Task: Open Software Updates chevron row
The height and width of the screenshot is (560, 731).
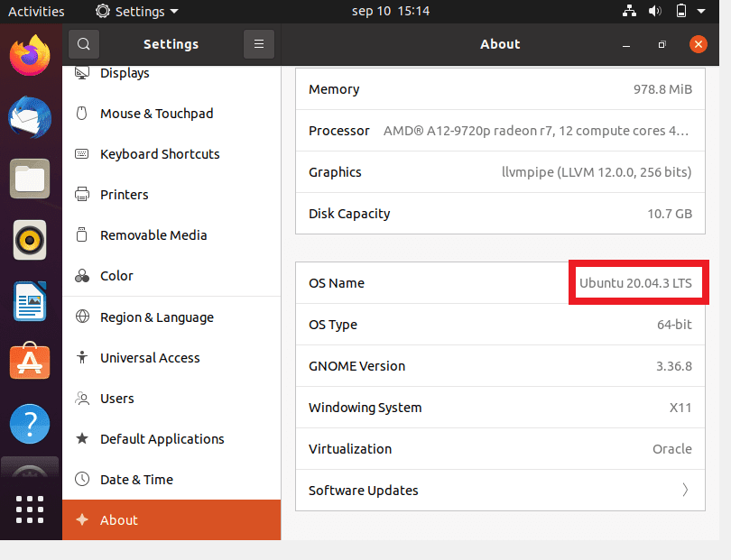Action: pos(500,491)
